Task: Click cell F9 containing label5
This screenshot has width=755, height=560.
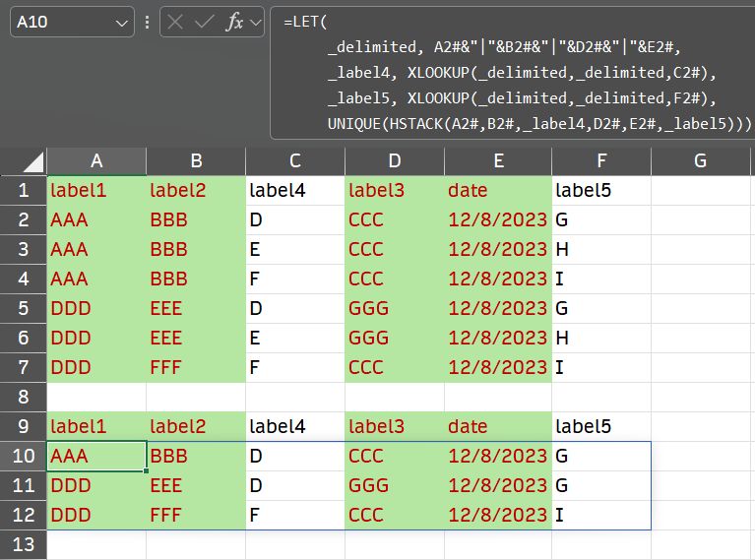Action: (x=601, y=426)
